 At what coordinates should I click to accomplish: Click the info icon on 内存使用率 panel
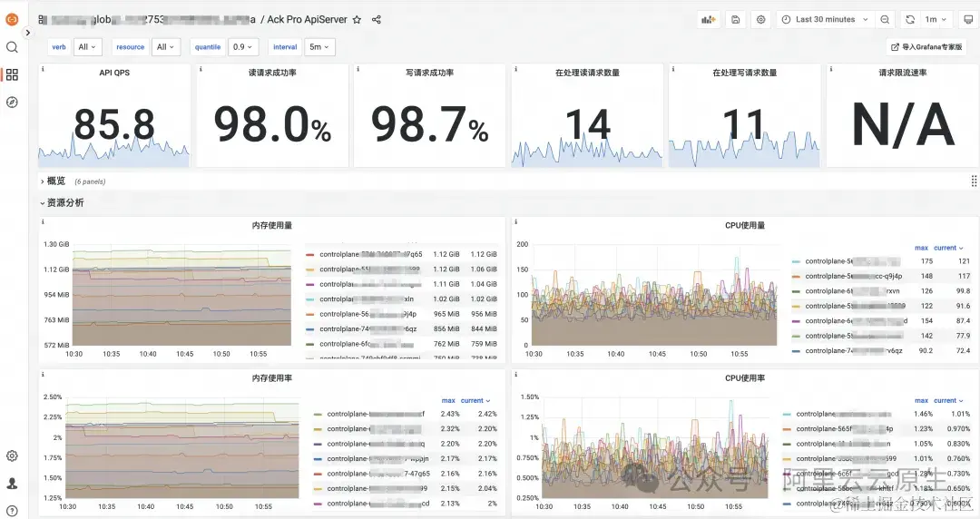(43, 374)
